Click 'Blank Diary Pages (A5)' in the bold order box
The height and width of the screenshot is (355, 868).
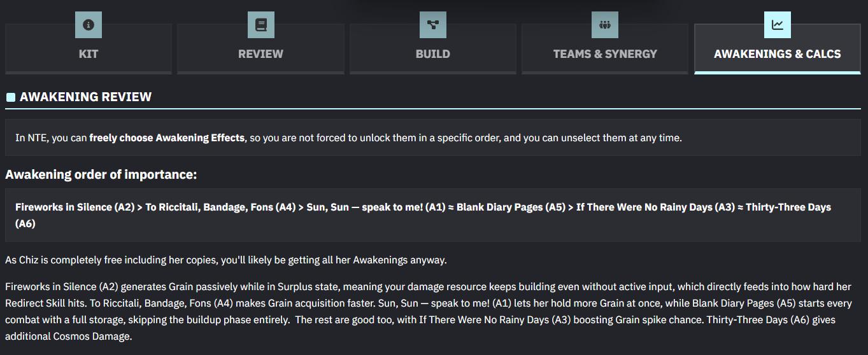(510, 207)
